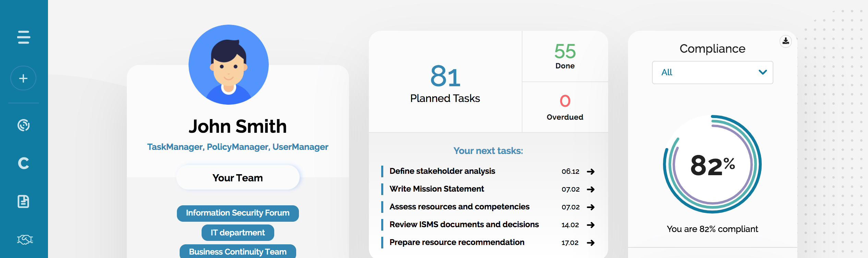Go to Prepare resource recommendation arrow
This screenshot has width=868, height=258.
point(591,243)
